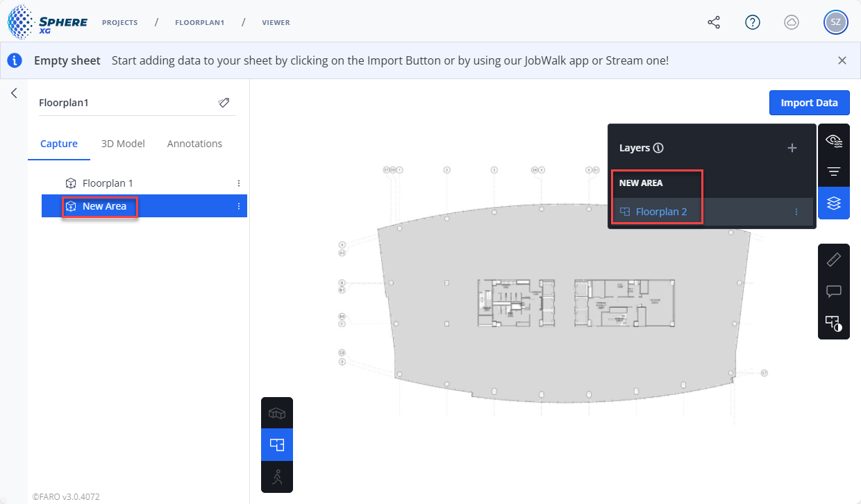Open the help question mark icon
This screenshot has width=861, height=504.
(x=753, y=22)
